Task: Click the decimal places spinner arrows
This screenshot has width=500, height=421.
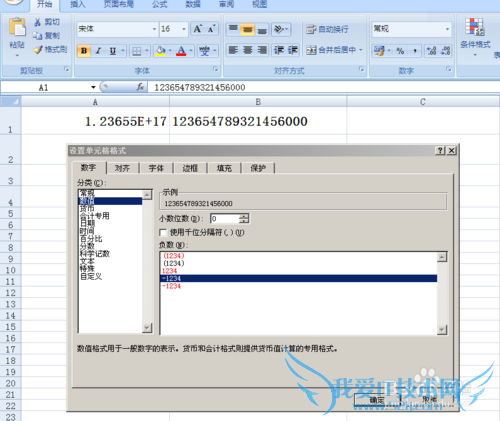Action: (x=244, y=219)
